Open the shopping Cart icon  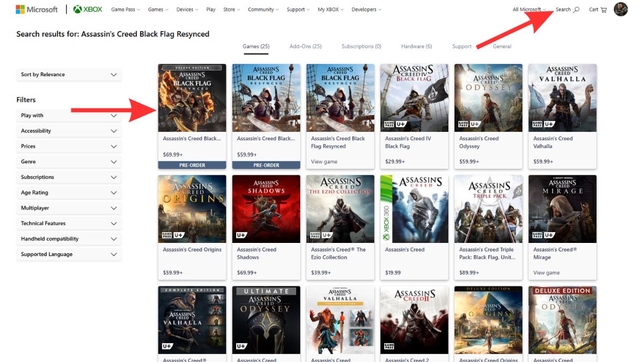[x=604, y=10]
